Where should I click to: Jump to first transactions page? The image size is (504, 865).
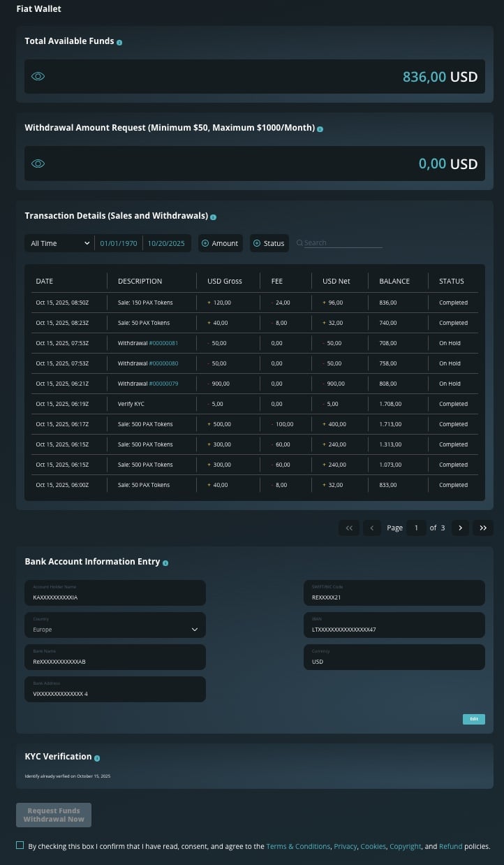click(x=349, y=528)
